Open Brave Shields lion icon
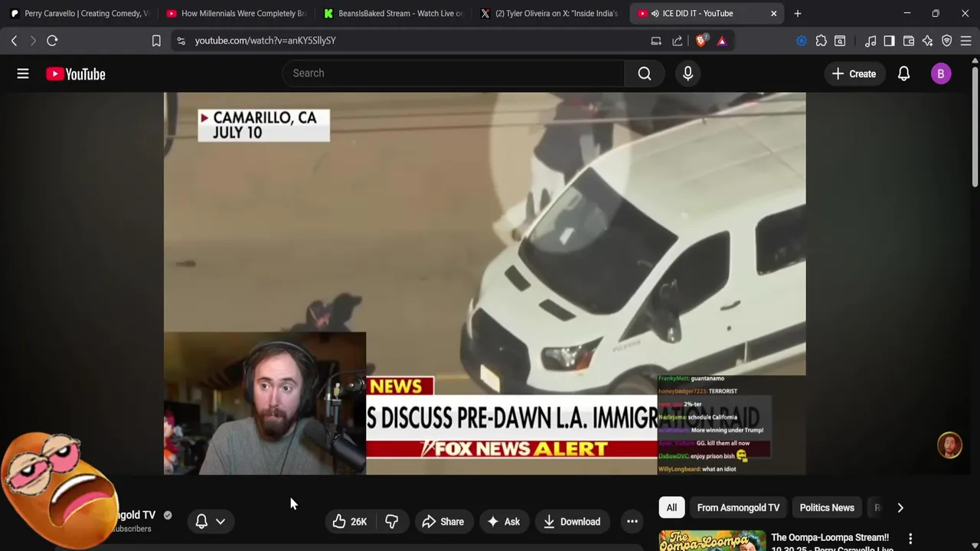Screen dimensions: 980x551 click(x=701, y=41)
